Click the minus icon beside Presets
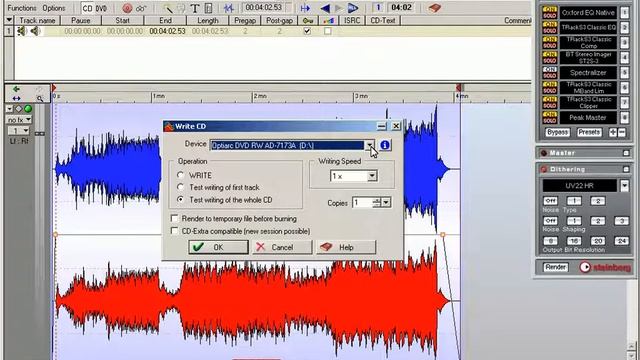The height and width of the screenshot is (360, 640). 622,132
